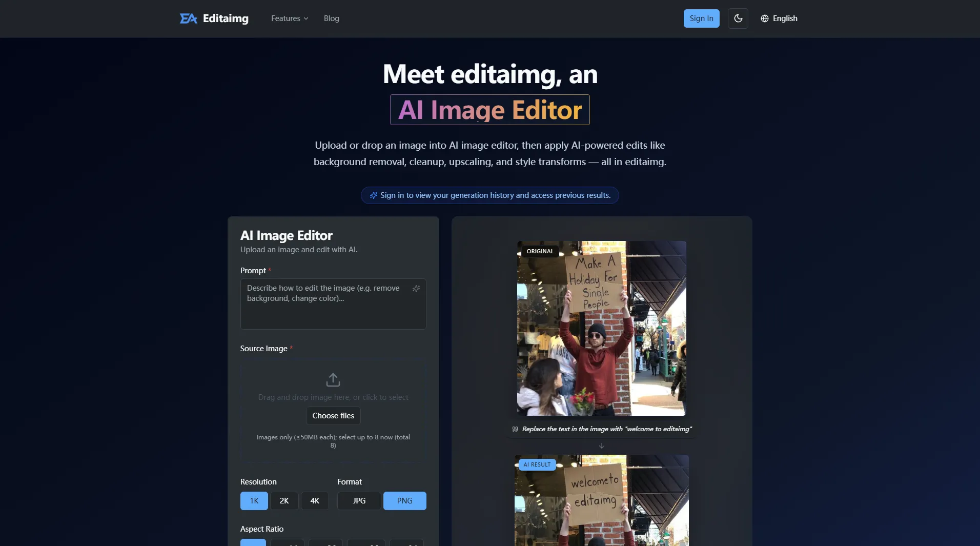Click the AI RESULT badge label
The height and width of the screenshot is (546, 980).
coord(537,464)
